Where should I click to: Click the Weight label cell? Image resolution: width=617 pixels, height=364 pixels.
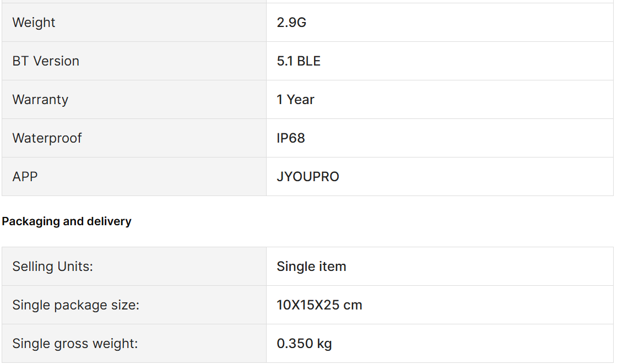134,23
